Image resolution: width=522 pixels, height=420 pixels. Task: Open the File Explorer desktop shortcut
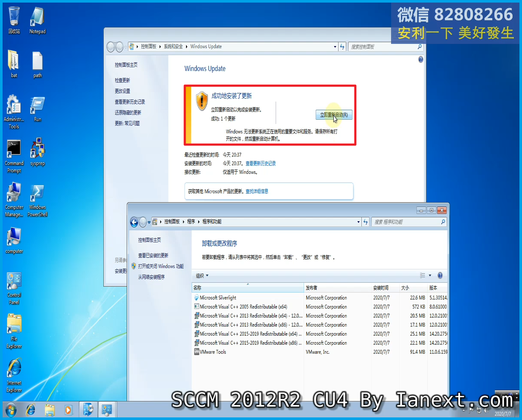tap(14, 332)
